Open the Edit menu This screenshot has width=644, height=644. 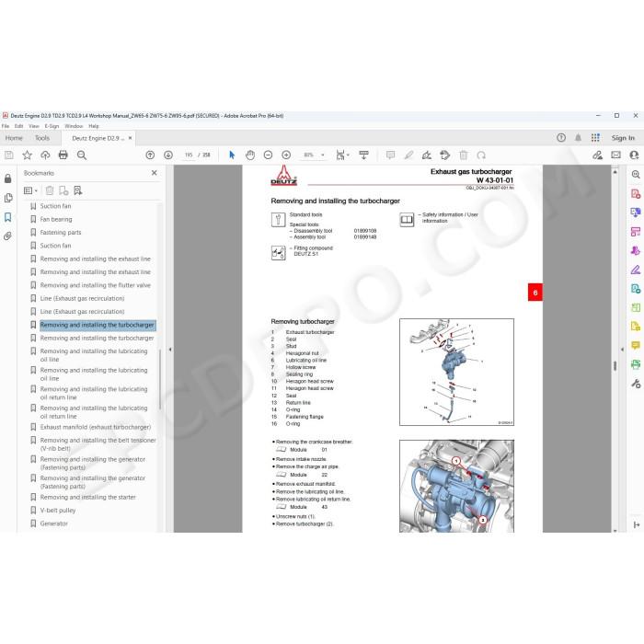(x=19, y=126)
